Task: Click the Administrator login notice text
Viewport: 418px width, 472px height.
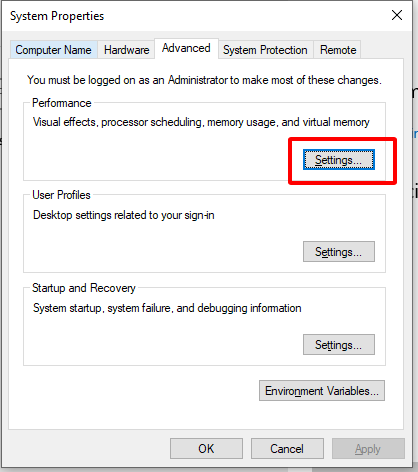Action: coord(204,80)
